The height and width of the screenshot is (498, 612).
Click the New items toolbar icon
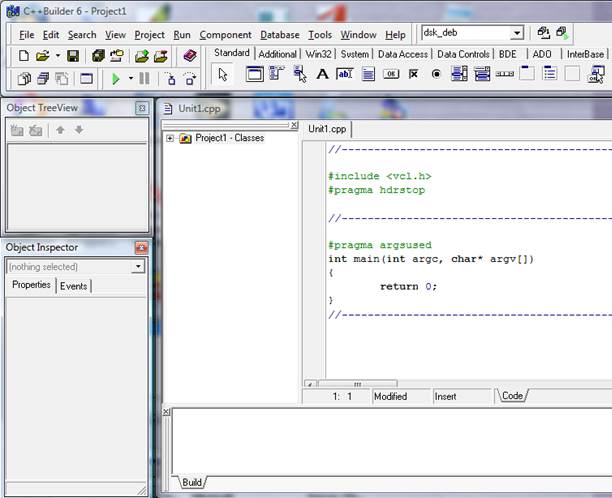pyautogui.click(x=24, y=56)
